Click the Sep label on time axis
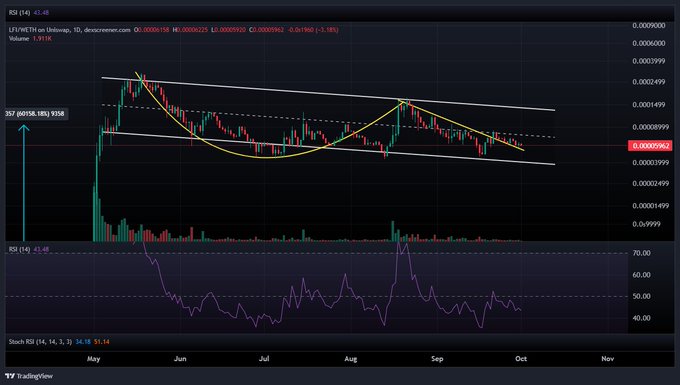Image resolution: width=680 pixels, height=385 pixels. click(437, 359)
